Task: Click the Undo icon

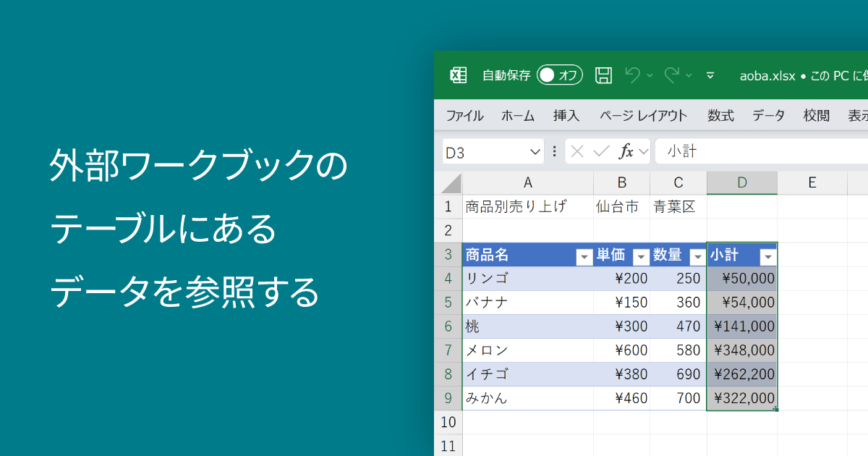Action: click(634, 75)
